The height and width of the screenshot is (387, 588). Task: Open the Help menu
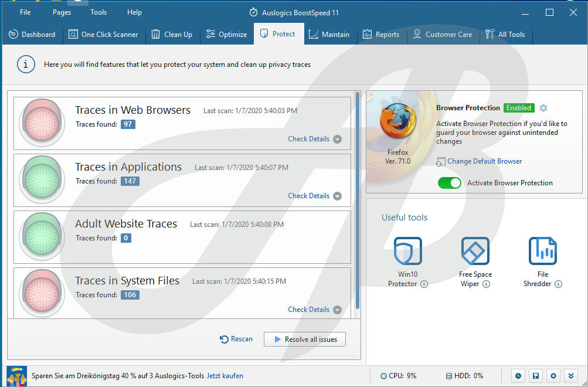point(134,12)
